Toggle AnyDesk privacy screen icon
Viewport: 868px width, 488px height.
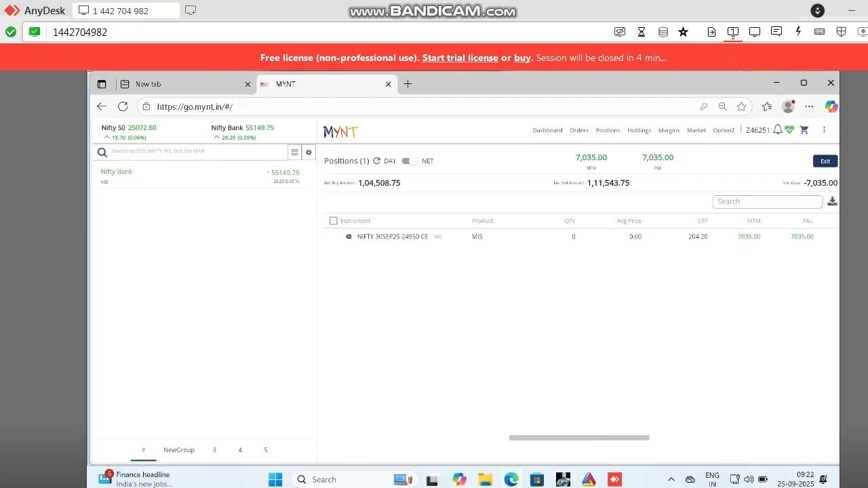(619, 32)
